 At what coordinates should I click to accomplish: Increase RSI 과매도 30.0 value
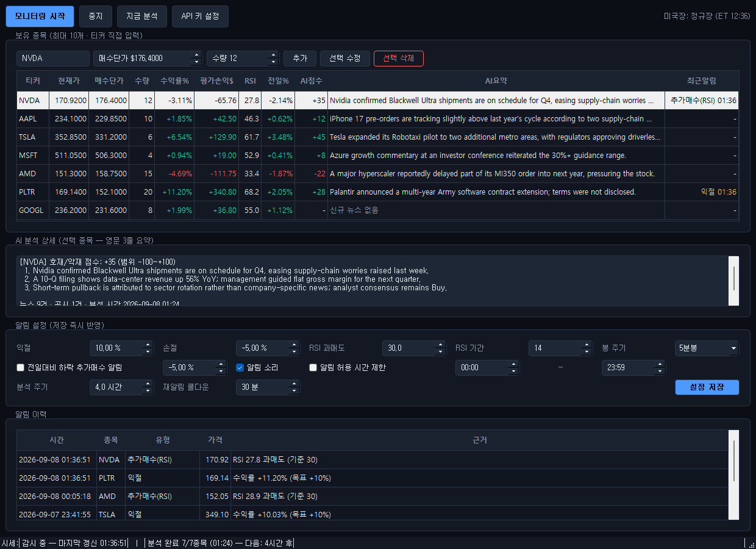440,345
